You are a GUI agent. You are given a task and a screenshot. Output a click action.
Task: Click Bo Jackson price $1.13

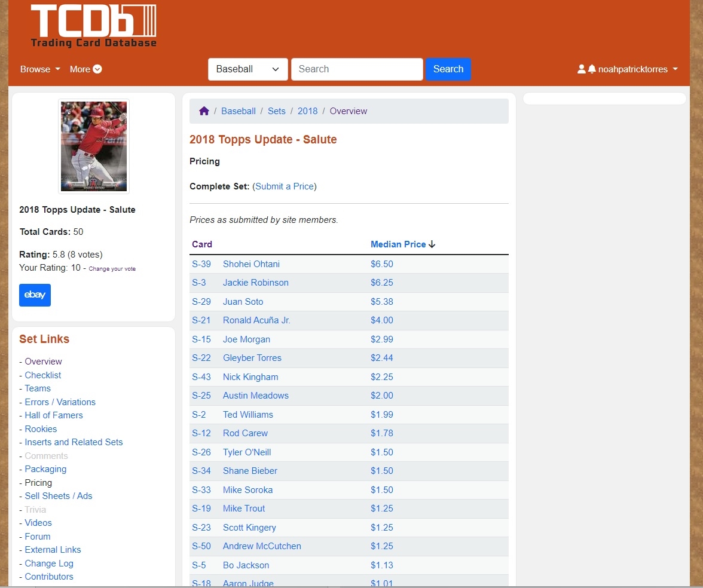[x=382, y=565]
